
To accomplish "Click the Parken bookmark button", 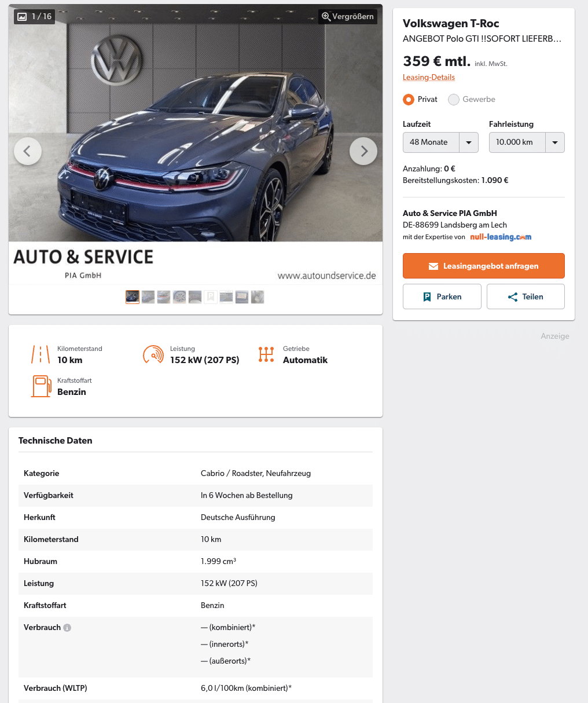I will (x=442, y=296).
